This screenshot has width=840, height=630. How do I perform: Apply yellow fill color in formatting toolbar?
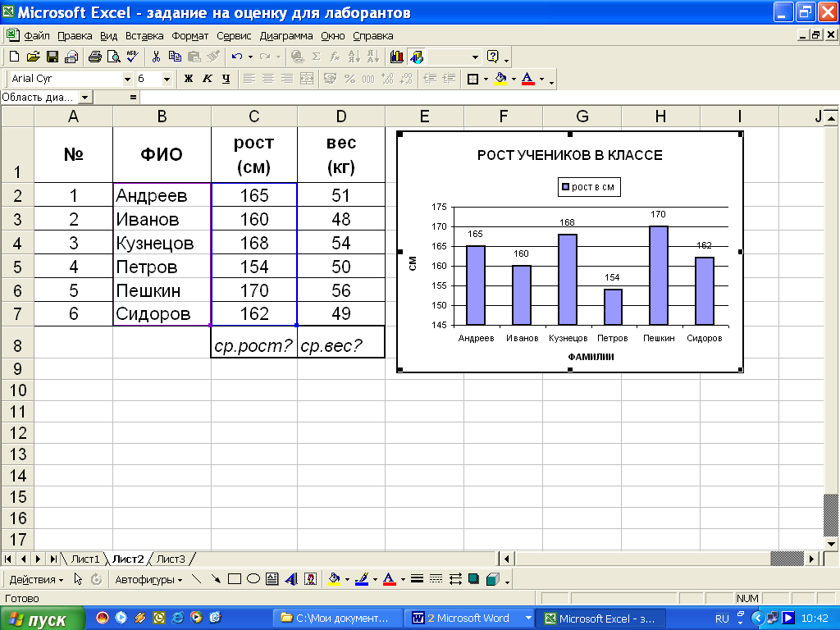[x=500, y=79]
